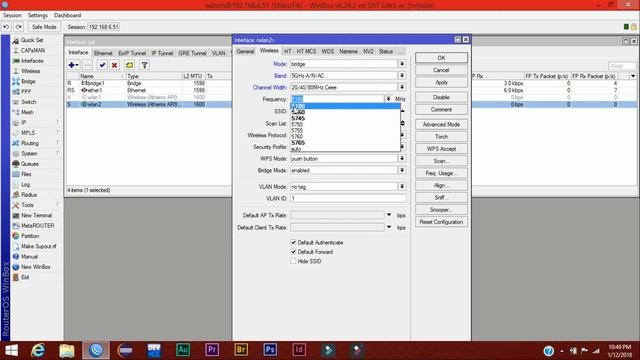Open Log sidebar entry
Screen dimensions: 640x360
pos(25,184)
